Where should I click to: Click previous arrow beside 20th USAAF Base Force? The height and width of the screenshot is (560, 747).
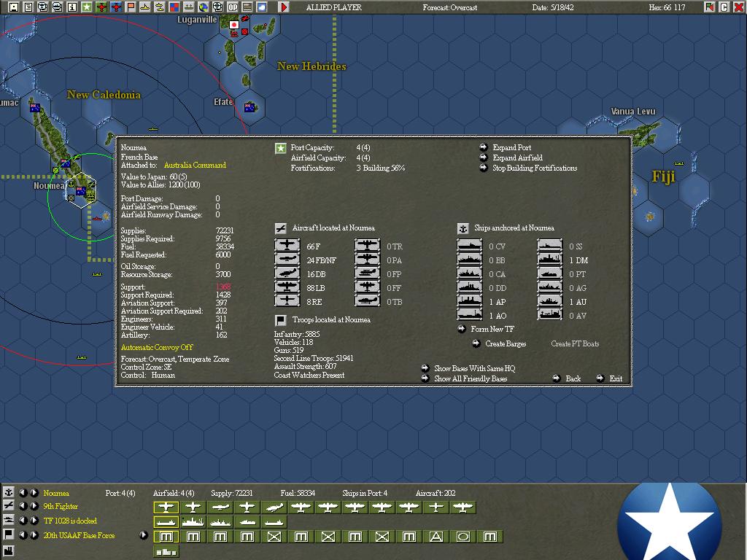(23, 534)
